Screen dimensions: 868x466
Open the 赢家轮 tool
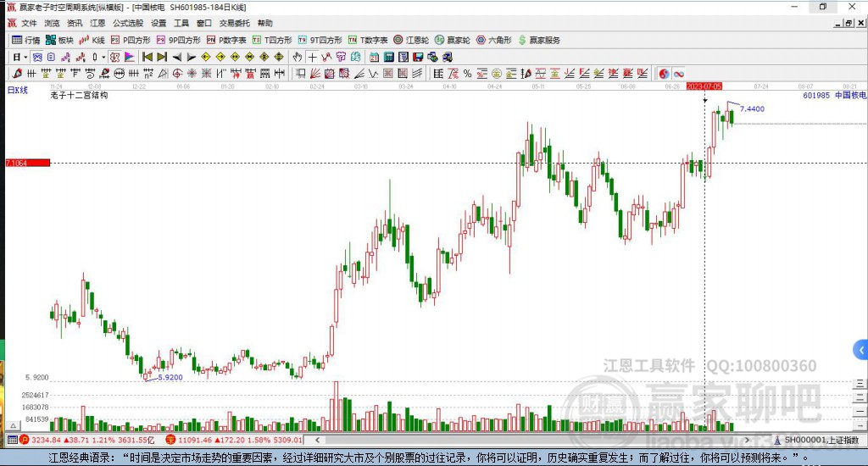click(453, 40)
